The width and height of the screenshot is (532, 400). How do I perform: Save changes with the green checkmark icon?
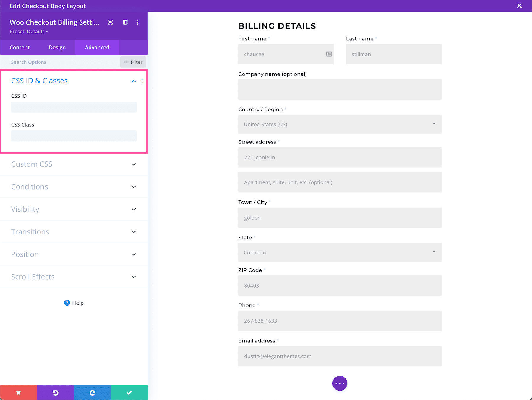coord(129,392)
